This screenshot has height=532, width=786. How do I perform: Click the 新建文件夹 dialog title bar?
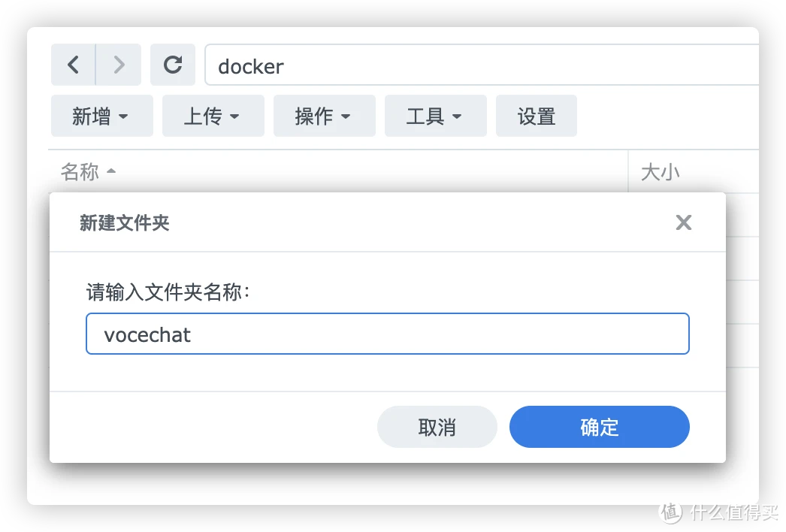coord(124,222)
